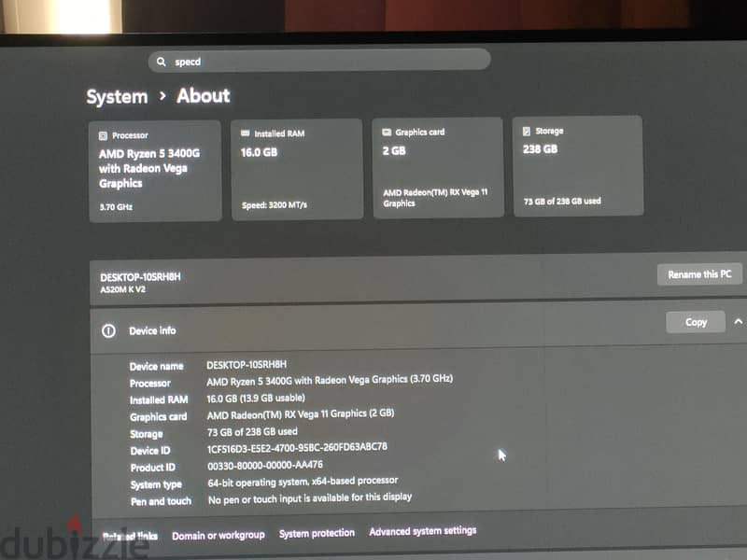Focus the settings search field
The width and height of the screenshot is (747, 560).
[x=319, y=61]
